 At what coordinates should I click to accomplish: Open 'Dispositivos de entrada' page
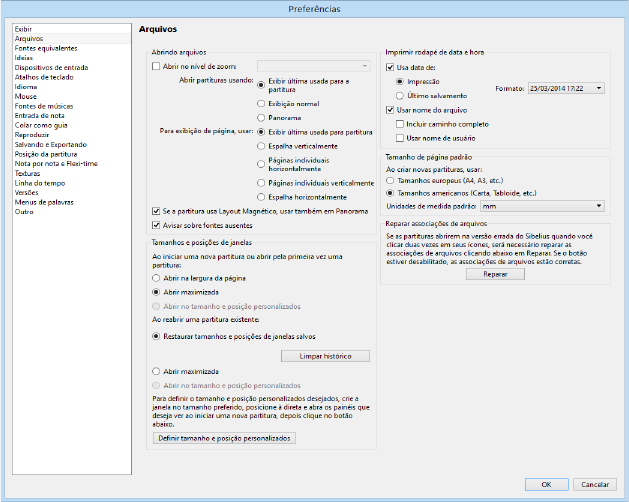click(72, 67)
